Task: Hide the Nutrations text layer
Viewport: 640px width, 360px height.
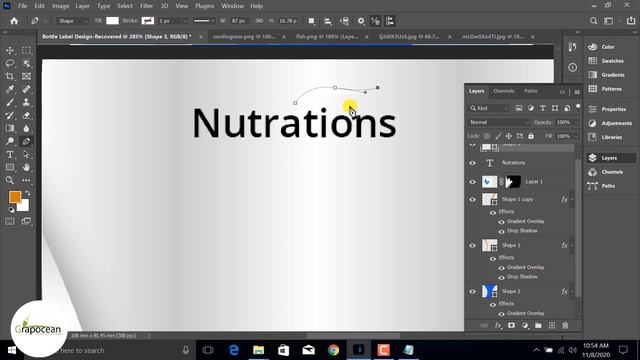Action: (x=473, y=163)
